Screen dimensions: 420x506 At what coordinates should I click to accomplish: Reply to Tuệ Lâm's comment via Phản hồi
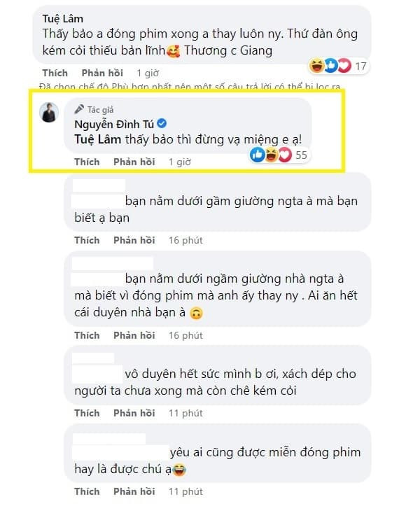click(x=102, y=73)
